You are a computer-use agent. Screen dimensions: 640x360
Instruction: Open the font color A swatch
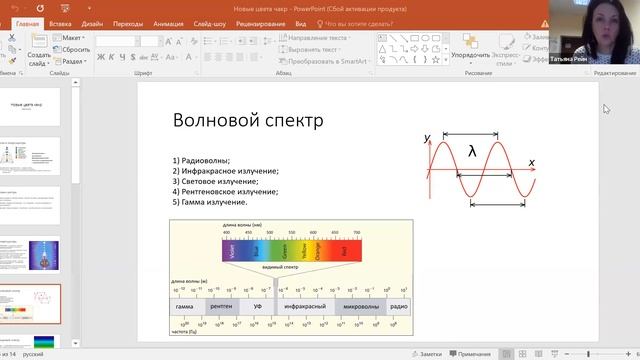click(x=189, y=57)
